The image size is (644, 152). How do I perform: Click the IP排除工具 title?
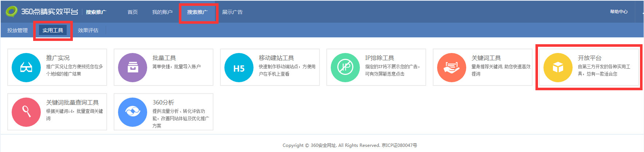(380, 58)
